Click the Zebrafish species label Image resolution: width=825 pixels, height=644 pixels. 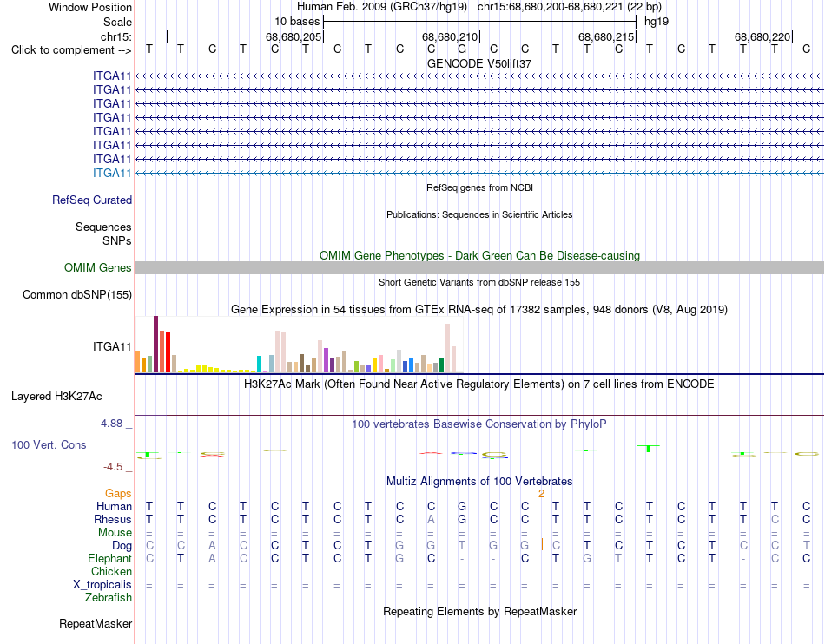coord(109,598)
